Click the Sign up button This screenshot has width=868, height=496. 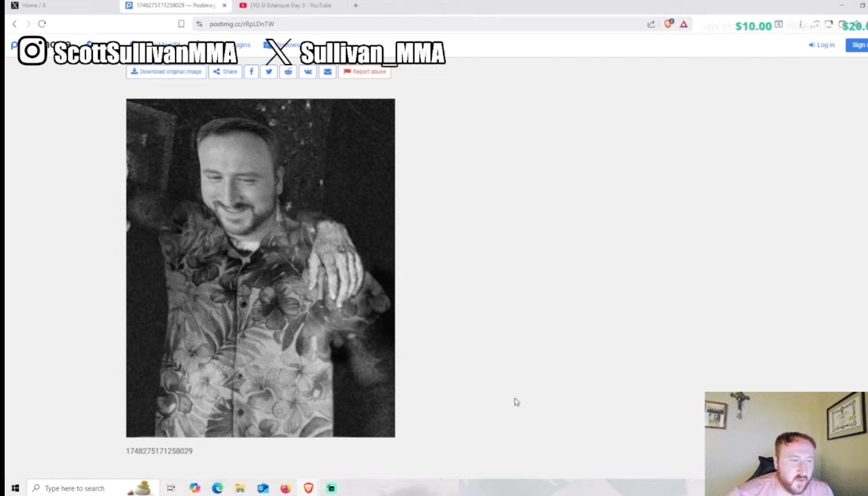(x=857, y=45)
